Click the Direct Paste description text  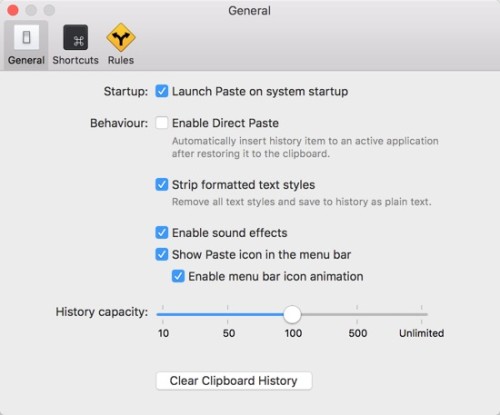pyautogui.click(x=305, y=147)
